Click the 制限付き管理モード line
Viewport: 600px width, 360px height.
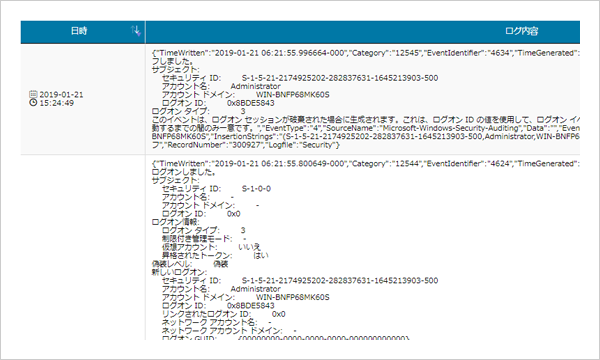tap(204, 239)
